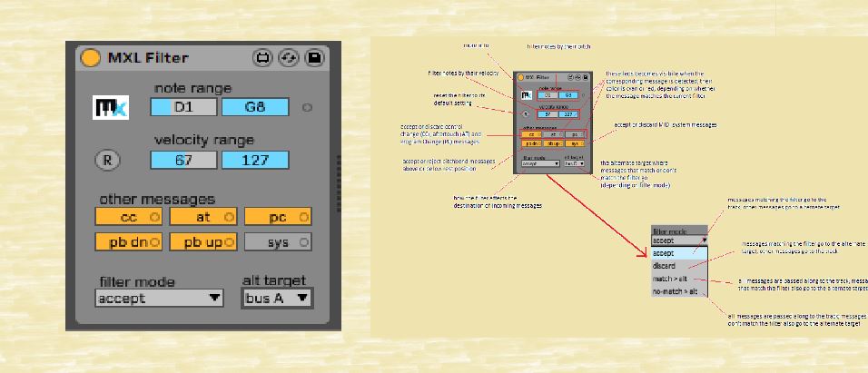This screenshot has width=868, height=373.
Task: Click the save preset disk icon
Action: (313, 59)
